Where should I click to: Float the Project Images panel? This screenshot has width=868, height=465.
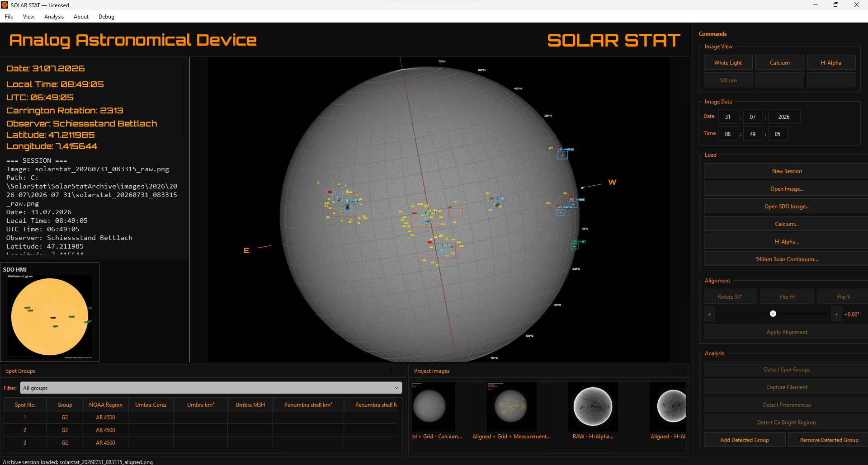[674, 371]
